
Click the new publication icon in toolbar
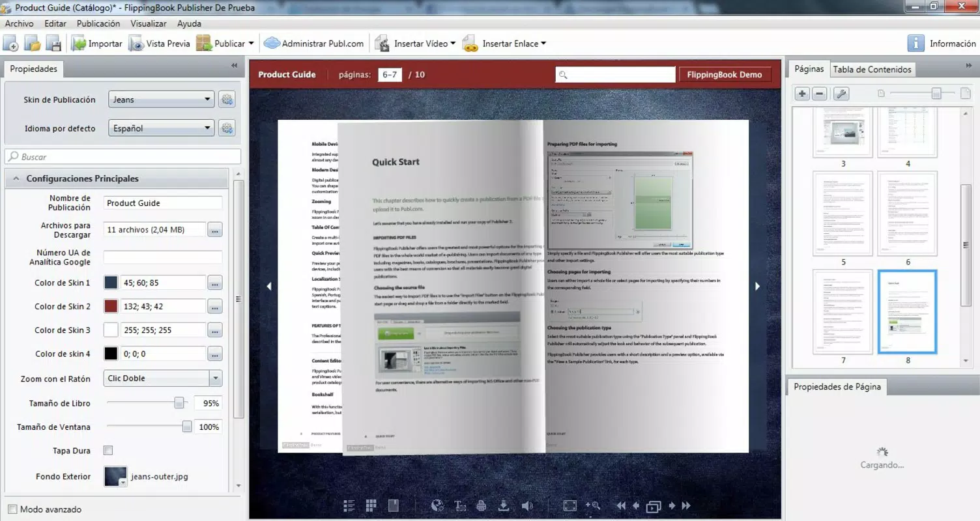pos(10,44)
